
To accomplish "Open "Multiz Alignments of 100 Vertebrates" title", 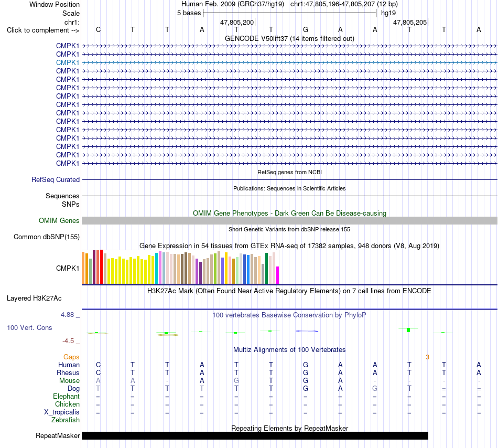I will click(289, 350).
